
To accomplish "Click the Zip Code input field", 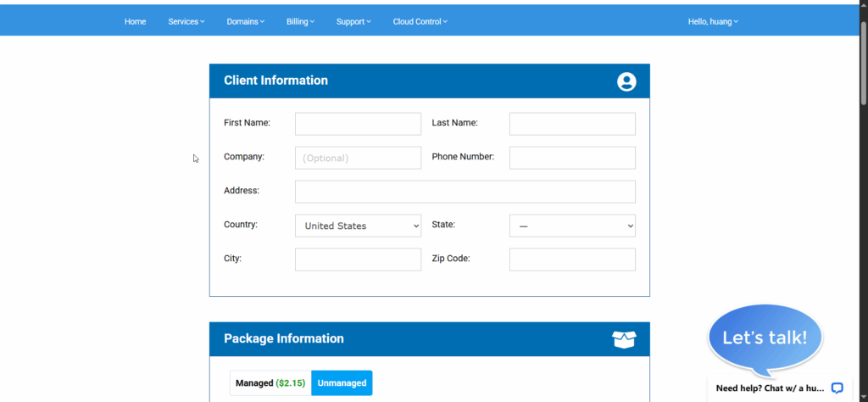I will [572, 260].
